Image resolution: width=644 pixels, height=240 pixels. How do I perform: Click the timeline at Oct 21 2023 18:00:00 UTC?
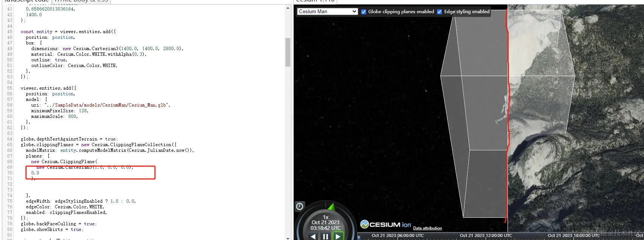pyautogui.click(x=573, y=235)
